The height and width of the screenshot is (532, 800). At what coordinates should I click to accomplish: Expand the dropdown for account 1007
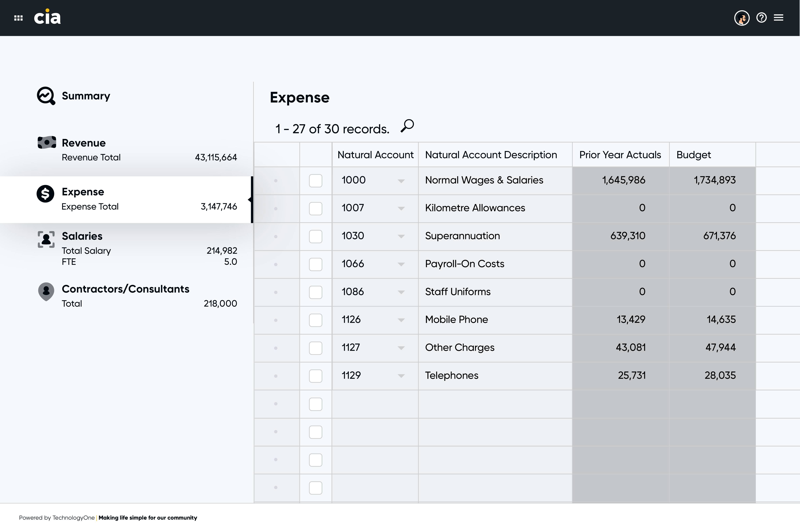[x=401, y=209]
